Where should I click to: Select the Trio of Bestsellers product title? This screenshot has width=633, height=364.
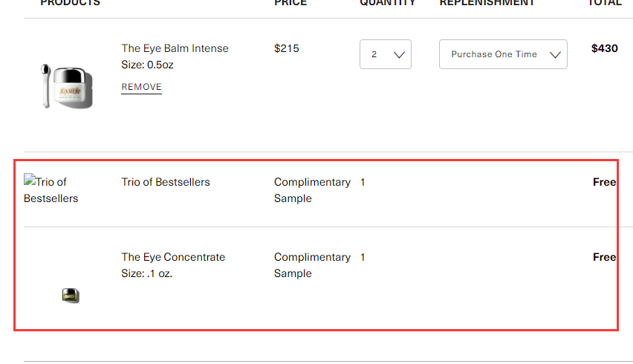166,182
